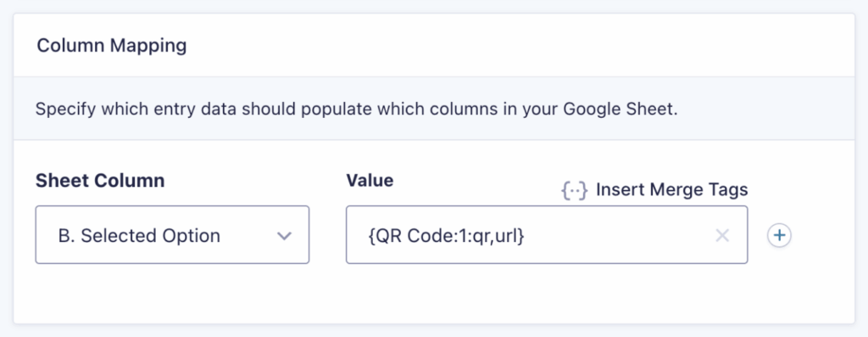Viewport: 868px width, 337px height.
Task: Click the Google Sheet description text
Action: (357, 109)
